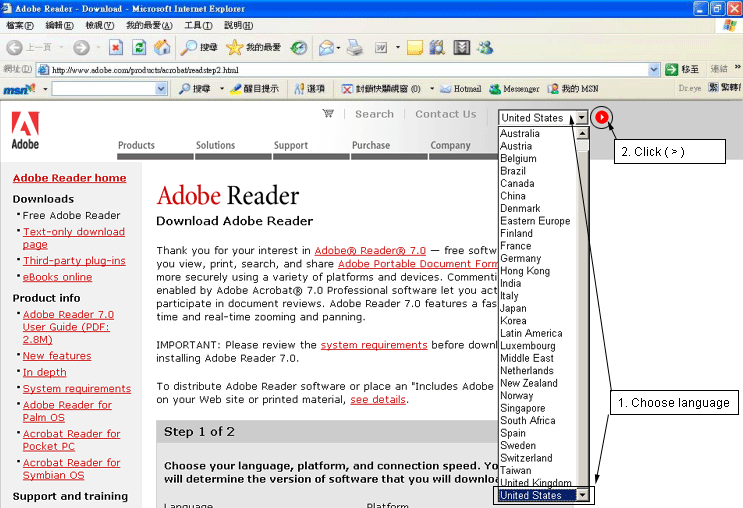Print the page using the printer icon
The image size is (743, 508).
pyautogui.click(x=354, y=47)
